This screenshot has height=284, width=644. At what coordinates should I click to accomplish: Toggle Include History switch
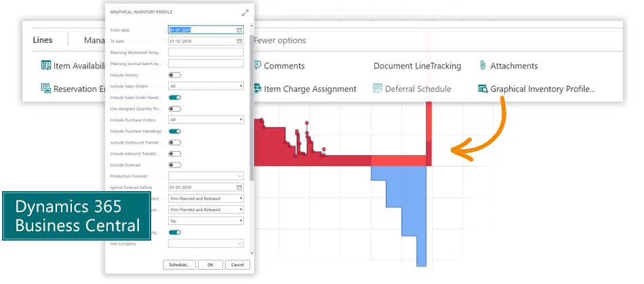click(174, 75)
